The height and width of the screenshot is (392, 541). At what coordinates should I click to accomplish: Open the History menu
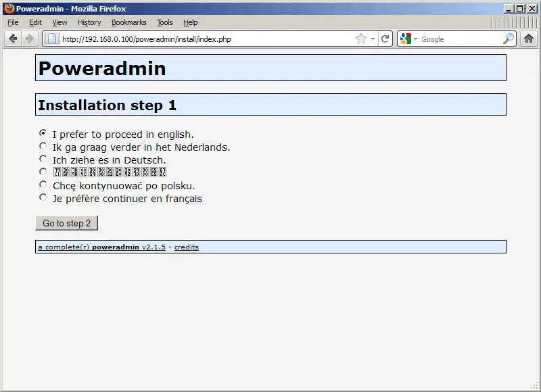[89, 22]
